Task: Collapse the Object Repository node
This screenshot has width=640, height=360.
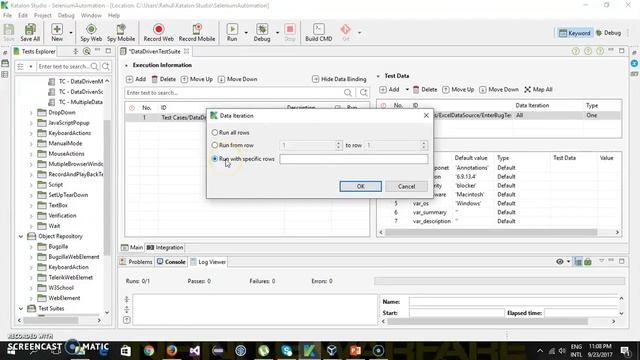Action: pyautogui.click(x=21, y=236)
